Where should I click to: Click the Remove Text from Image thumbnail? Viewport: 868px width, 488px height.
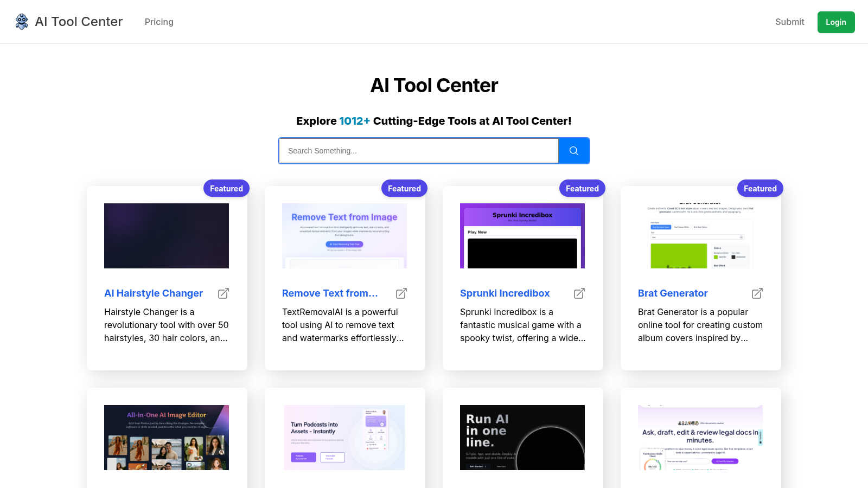tap(344, 236)
